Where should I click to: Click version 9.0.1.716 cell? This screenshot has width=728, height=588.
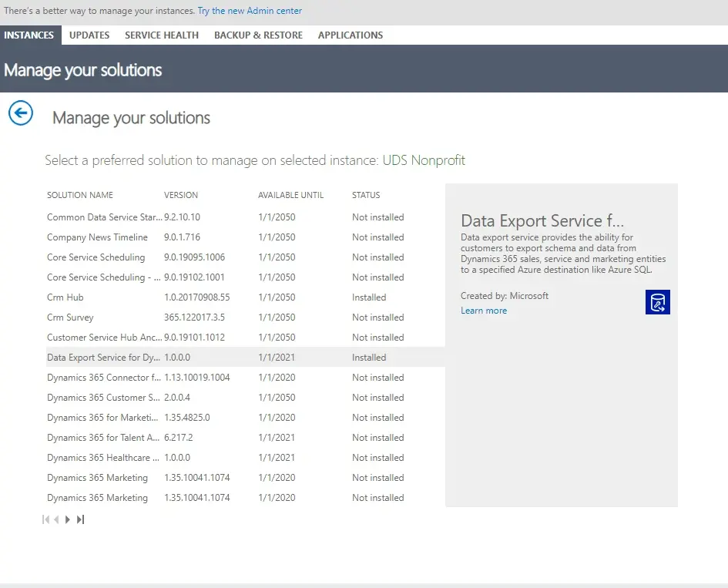(182, 237)
